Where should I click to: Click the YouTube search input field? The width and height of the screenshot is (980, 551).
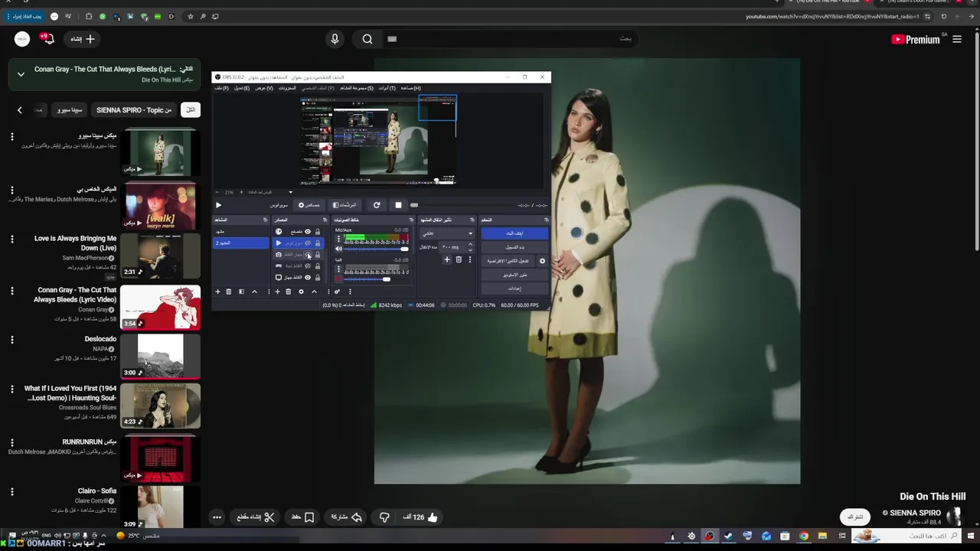click(x=509, y=39)
